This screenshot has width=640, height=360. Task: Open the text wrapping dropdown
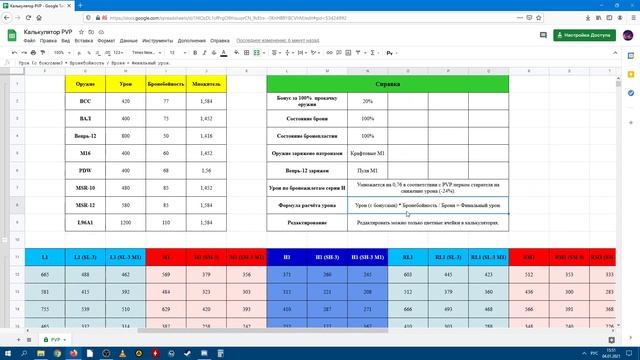click(x=301, y=53)
